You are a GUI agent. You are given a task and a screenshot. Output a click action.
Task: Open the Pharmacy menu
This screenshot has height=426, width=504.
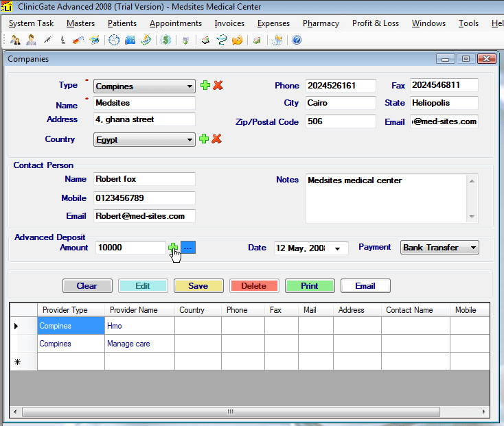click(x=321, y=23)
